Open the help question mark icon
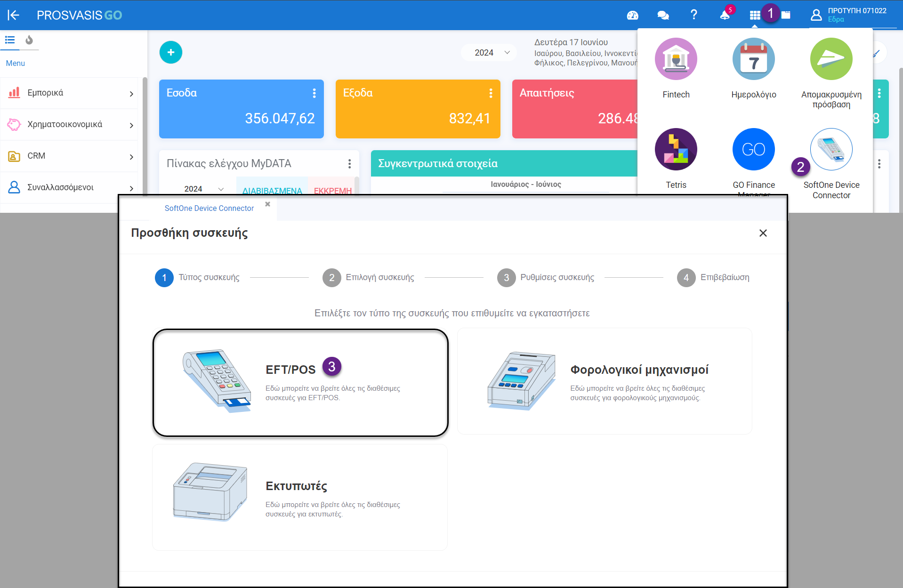 click(693, 15)
